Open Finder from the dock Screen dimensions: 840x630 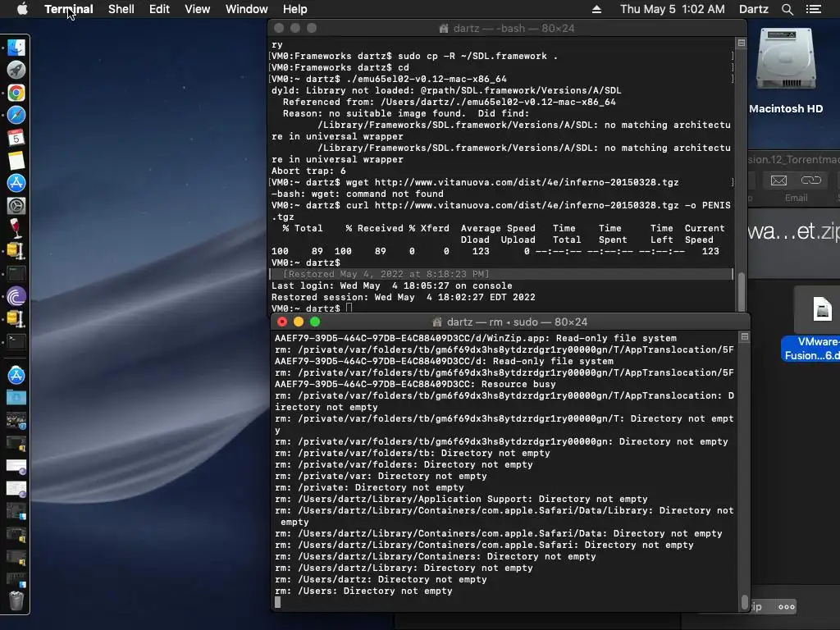[x=16, y=48]
